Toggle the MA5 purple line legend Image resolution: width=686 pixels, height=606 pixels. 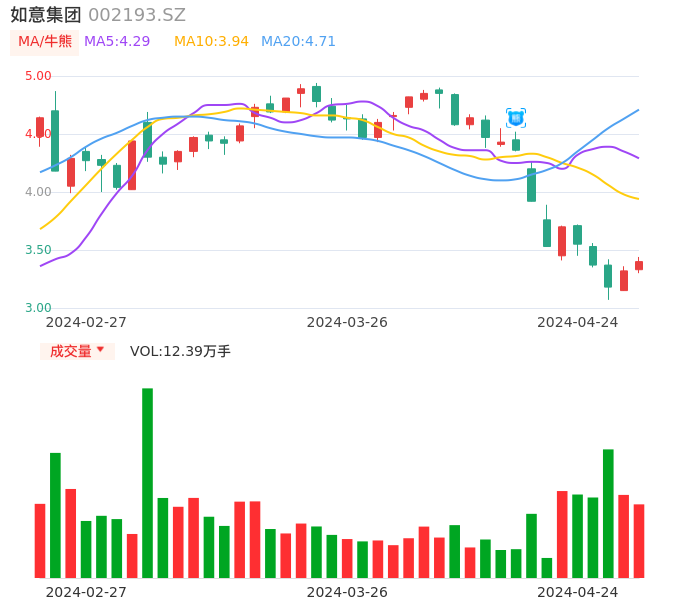[x=117, y=42]
